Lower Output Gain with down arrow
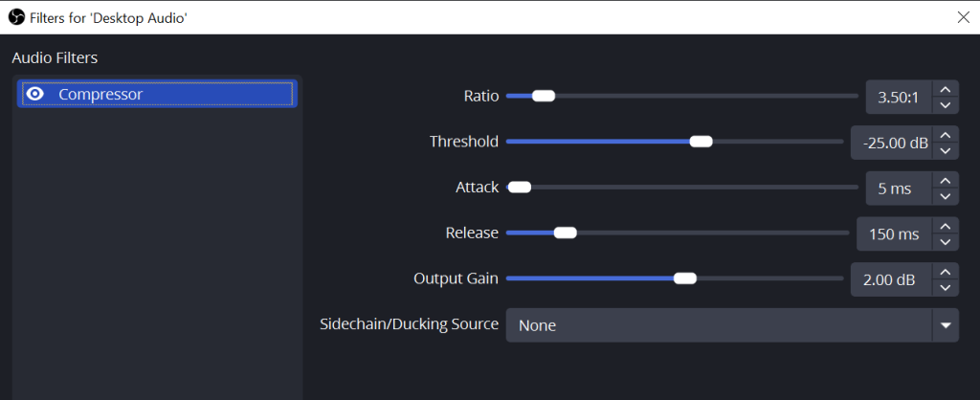Viewport: 980px width, 400px height. (946, 287)
